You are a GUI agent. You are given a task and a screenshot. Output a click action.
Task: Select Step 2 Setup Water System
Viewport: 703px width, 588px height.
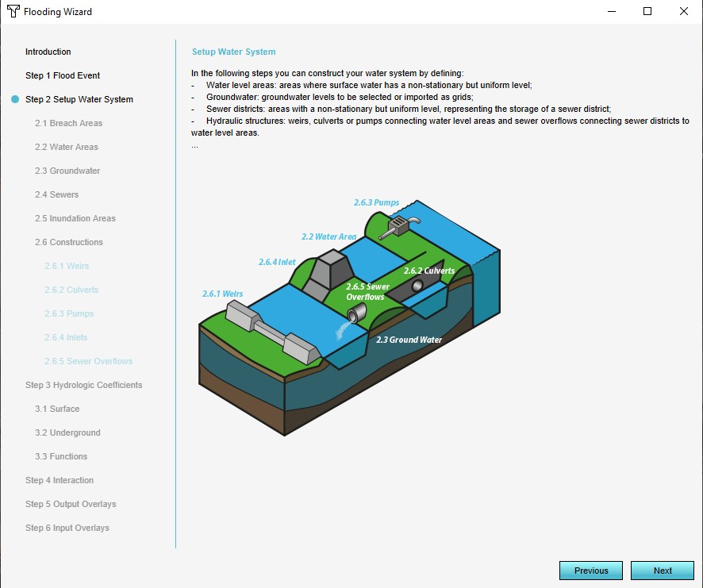[x=79, y=100]
